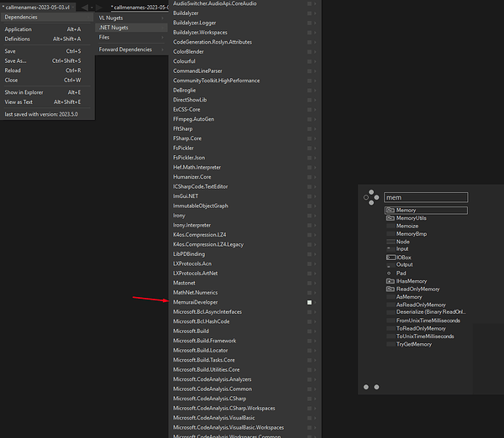Viewport: 504px width, 438px height.
Task: Click the left dot at node browser bottom
Action: pyautogui.click(x=366, y=387)
